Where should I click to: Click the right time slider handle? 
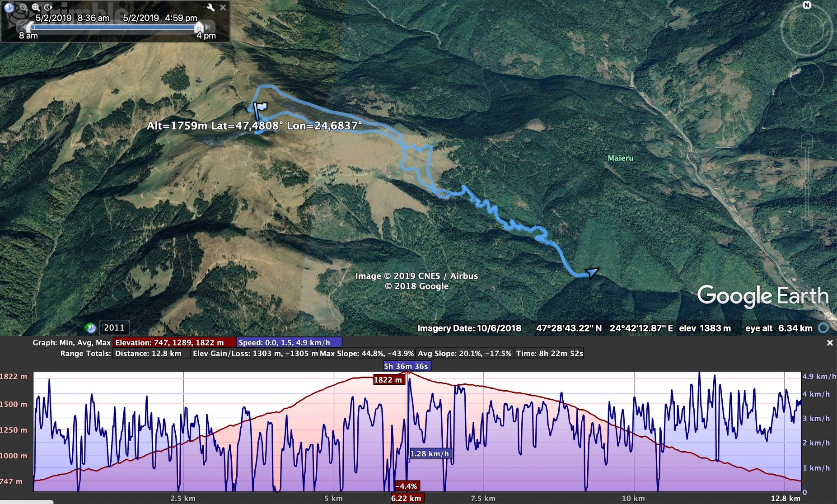point(198,27)
